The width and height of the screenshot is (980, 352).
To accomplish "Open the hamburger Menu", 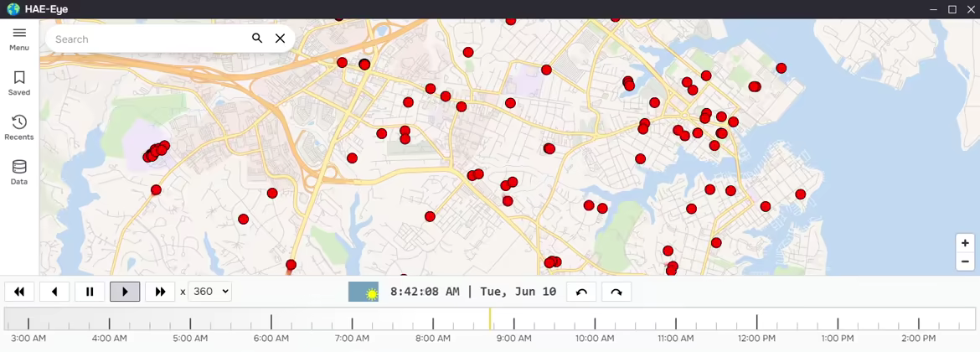I will (19, 39).
